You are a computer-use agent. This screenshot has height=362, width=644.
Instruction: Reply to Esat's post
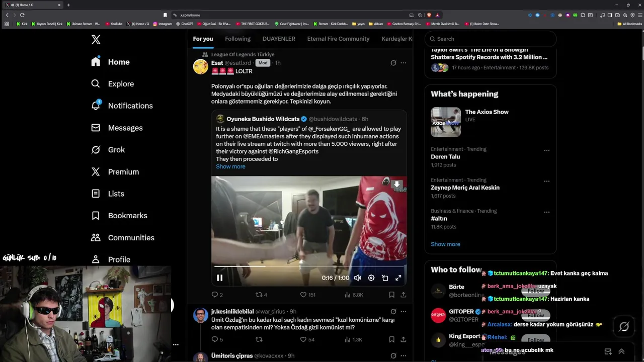(x=217, y=295)
